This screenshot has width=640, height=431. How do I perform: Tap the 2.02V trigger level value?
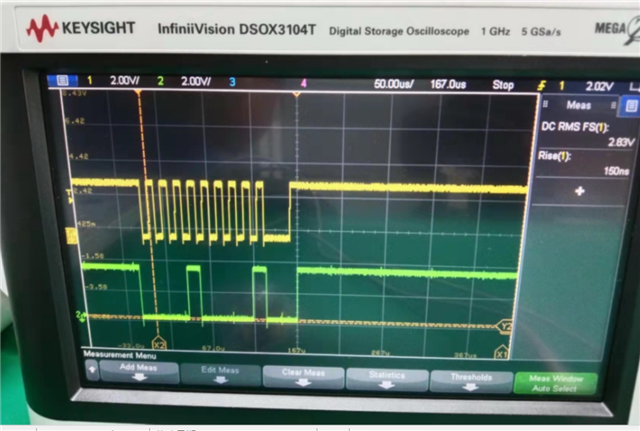599,87
